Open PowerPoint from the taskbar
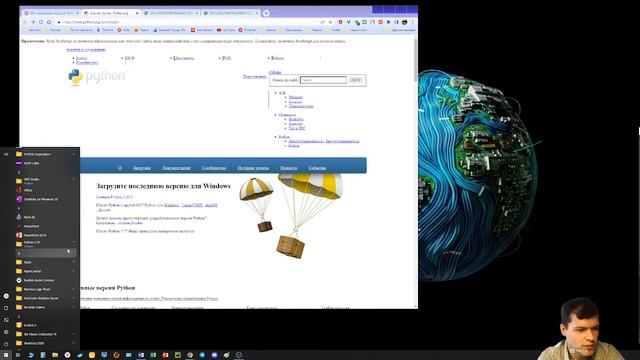The height and width of the screenshot is (360, 640). pyautogui.click(x=165, y=355)
